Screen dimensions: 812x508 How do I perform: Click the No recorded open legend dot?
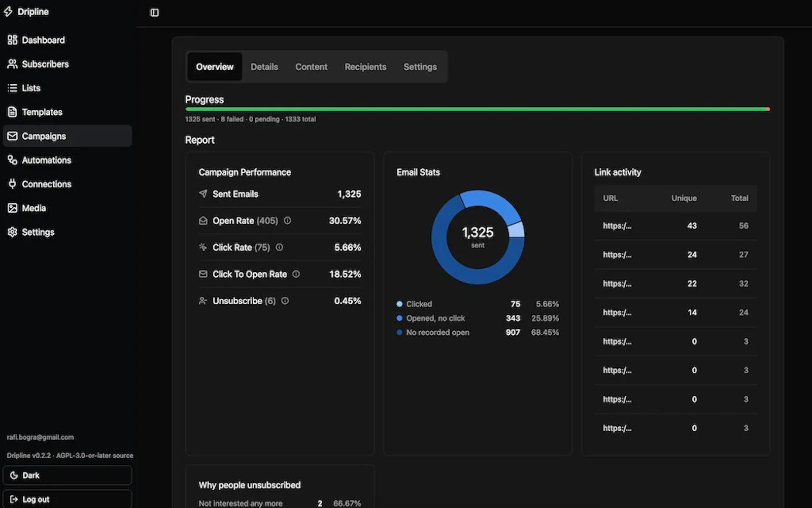tap(399, 332)
